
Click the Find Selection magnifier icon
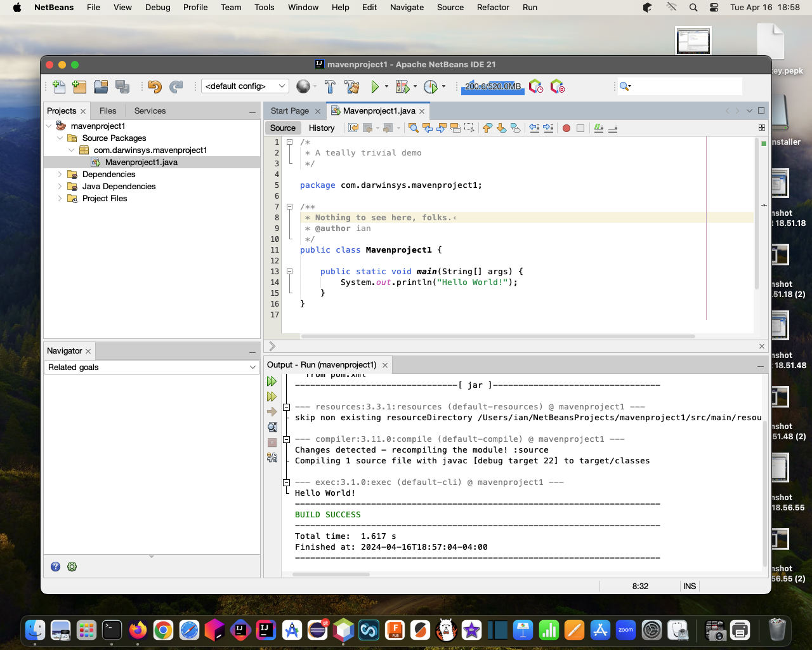414,128
